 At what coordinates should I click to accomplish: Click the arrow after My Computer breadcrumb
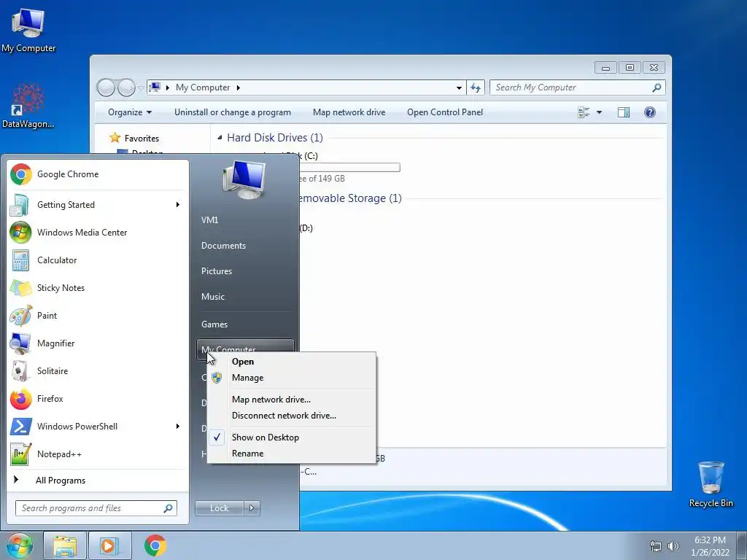click(239, 87)
